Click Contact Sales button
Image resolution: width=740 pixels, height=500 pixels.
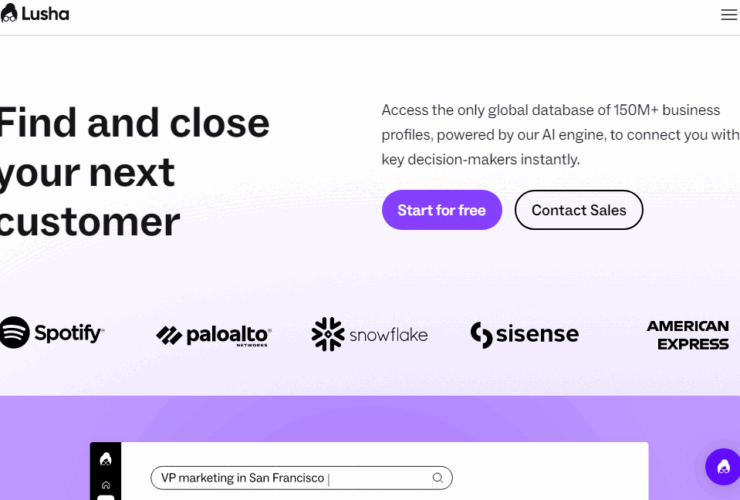pyautogui.click(x=579, y=210)
